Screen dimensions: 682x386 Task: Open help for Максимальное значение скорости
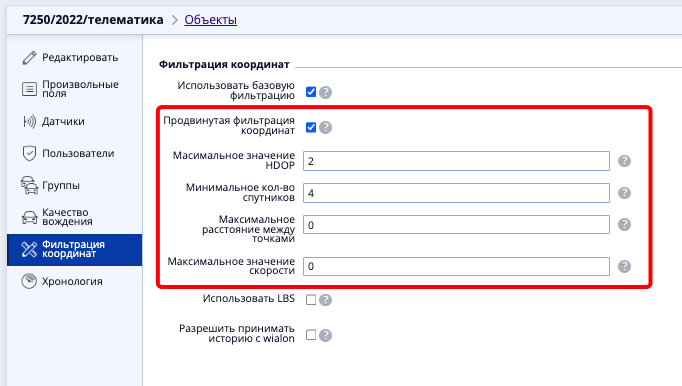[624, 266]
